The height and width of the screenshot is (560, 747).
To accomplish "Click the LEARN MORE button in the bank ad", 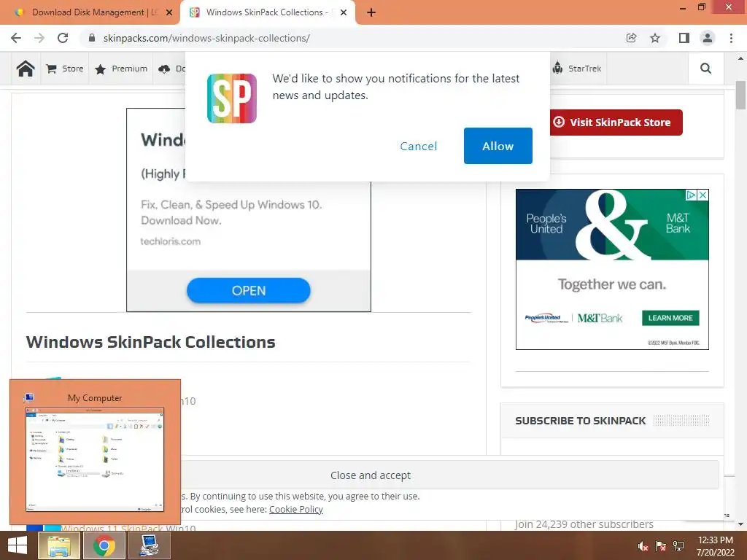I will pos(670,318).
